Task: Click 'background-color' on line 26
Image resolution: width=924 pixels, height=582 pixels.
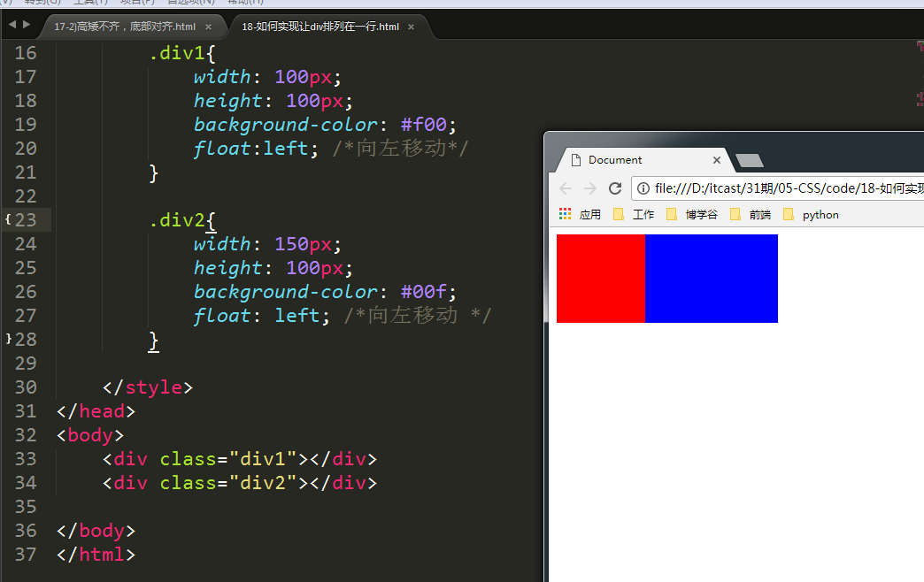Action: [x=286, y=292]
